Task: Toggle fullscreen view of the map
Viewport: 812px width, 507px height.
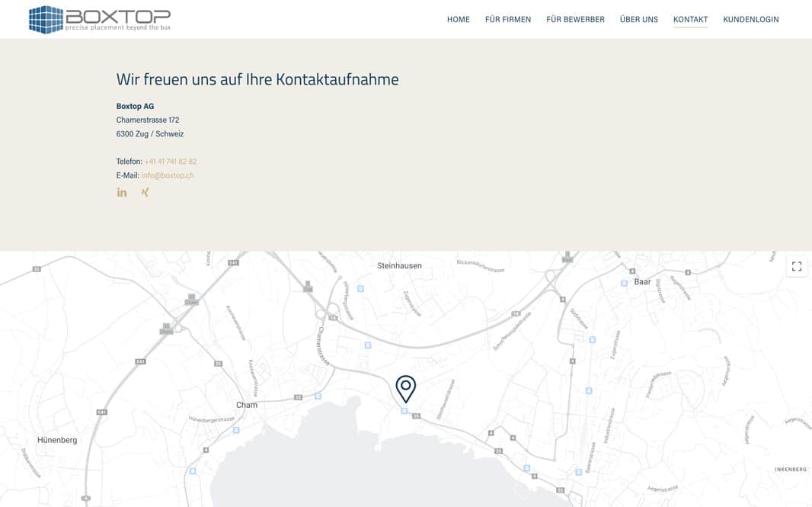Action: pyautogui.click(x=797, y=266)
